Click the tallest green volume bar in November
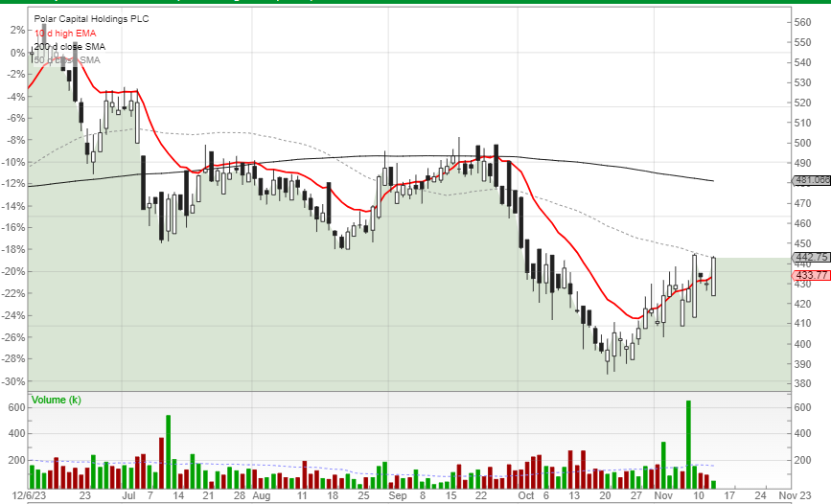The width and height of the screenshot is (831, 504). click(x=688, y=444)
